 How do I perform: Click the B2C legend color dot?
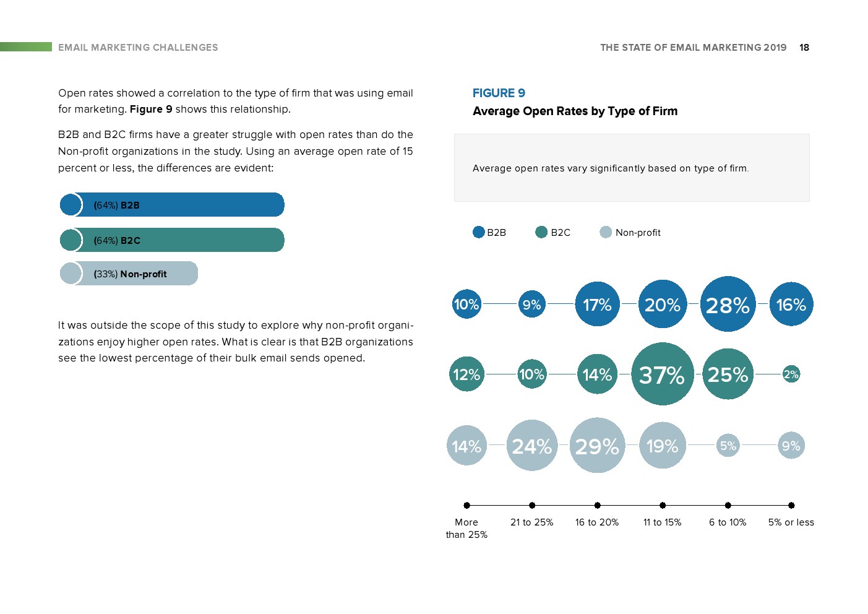[x=541, y=232]
